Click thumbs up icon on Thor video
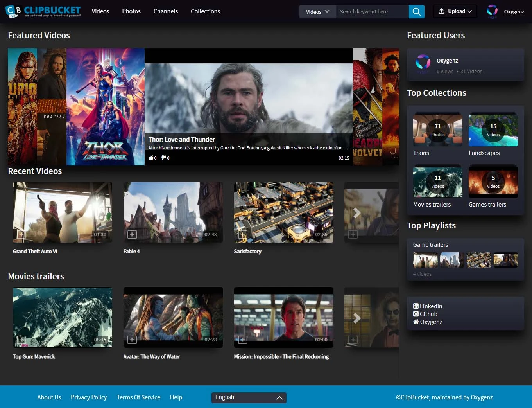 point(151,158)
